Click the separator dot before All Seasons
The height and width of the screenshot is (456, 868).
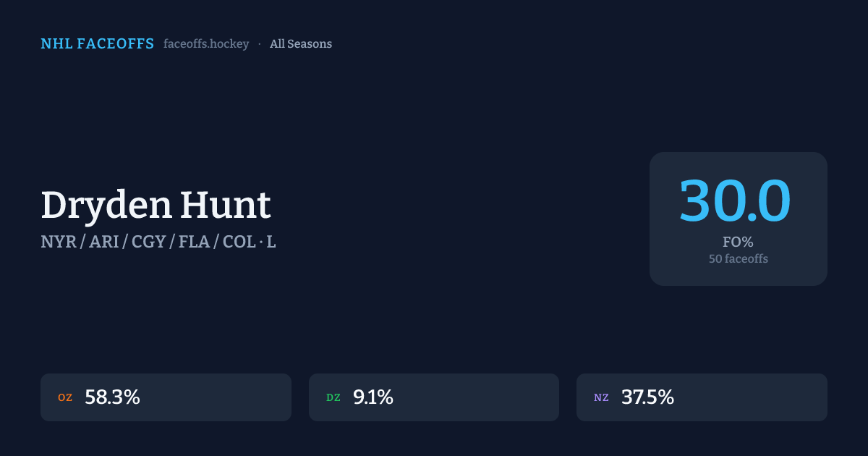[260, 44]
